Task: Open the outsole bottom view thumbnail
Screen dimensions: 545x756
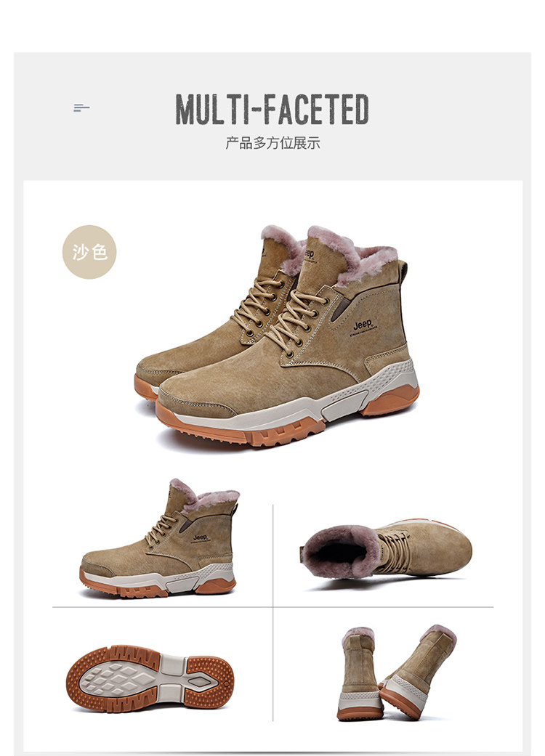Action: pos(150,679)
